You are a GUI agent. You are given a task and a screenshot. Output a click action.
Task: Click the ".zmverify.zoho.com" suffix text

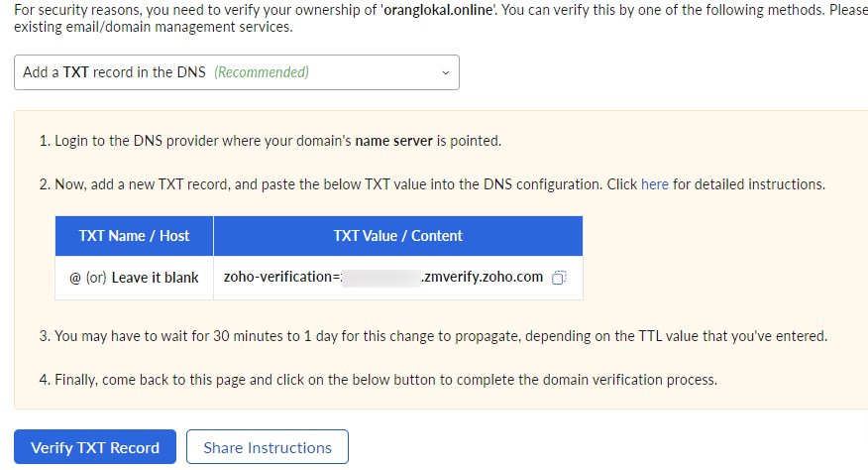pyautogui.click(x=482, y=278)
